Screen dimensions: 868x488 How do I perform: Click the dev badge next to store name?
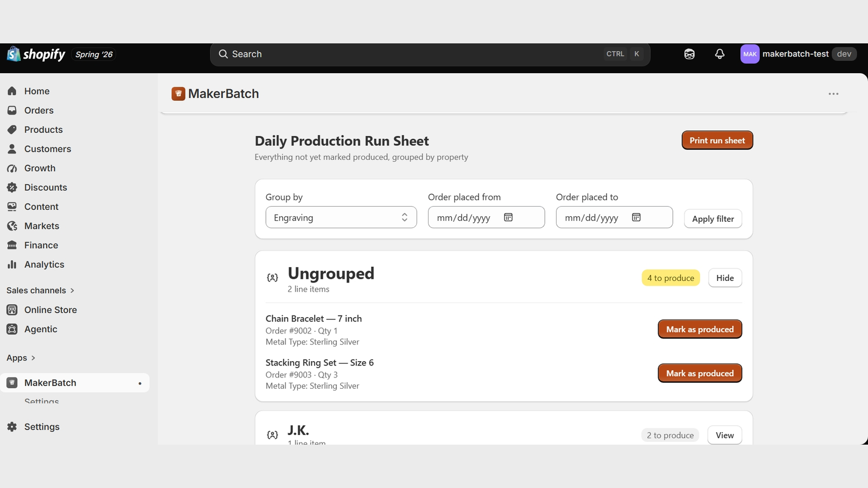pos(844,54)
